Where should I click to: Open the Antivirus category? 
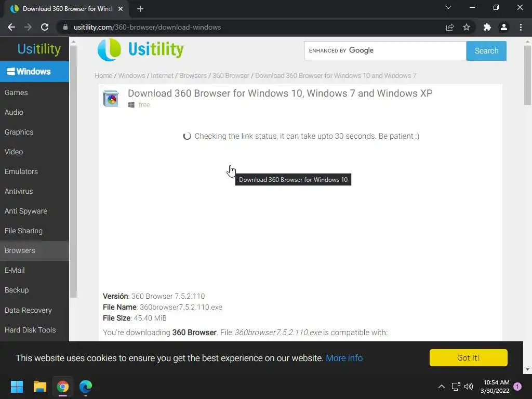[34, 191]
